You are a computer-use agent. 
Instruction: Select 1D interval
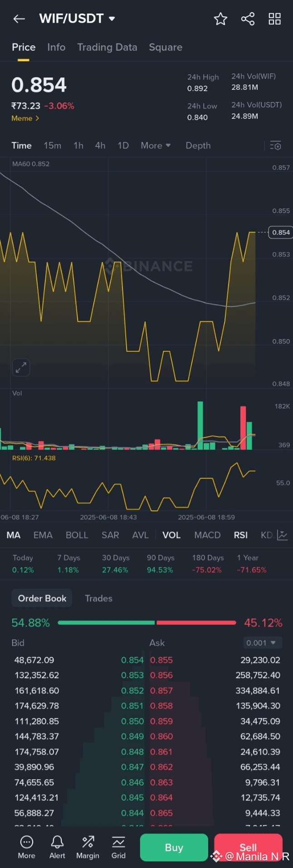[x=123, y=145]
